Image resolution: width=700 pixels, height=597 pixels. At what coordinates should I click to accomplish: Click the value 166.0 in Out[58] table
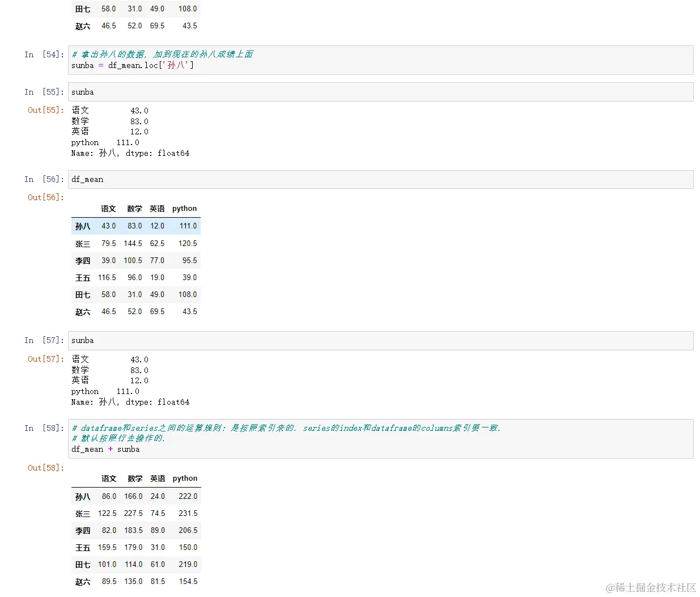(134, 496)
